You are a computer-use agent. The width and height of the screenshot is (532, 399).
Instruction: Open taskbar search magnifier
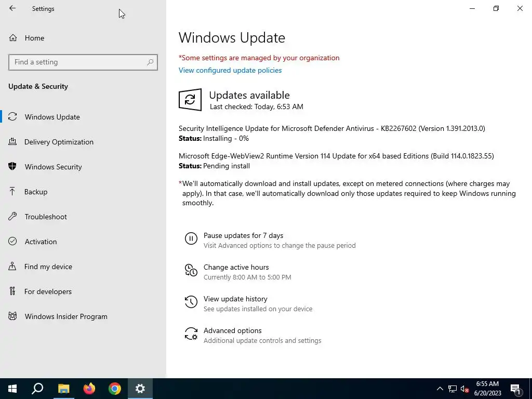click(37, 389)
